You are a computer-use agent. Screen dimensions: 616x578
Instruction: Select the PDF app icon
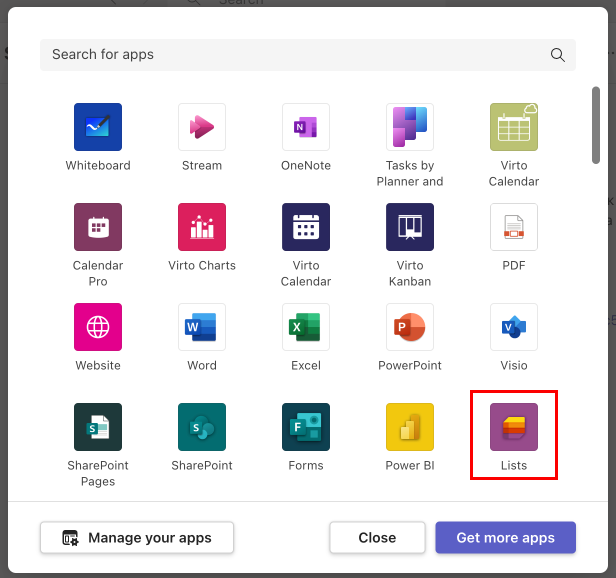point(514,227)
